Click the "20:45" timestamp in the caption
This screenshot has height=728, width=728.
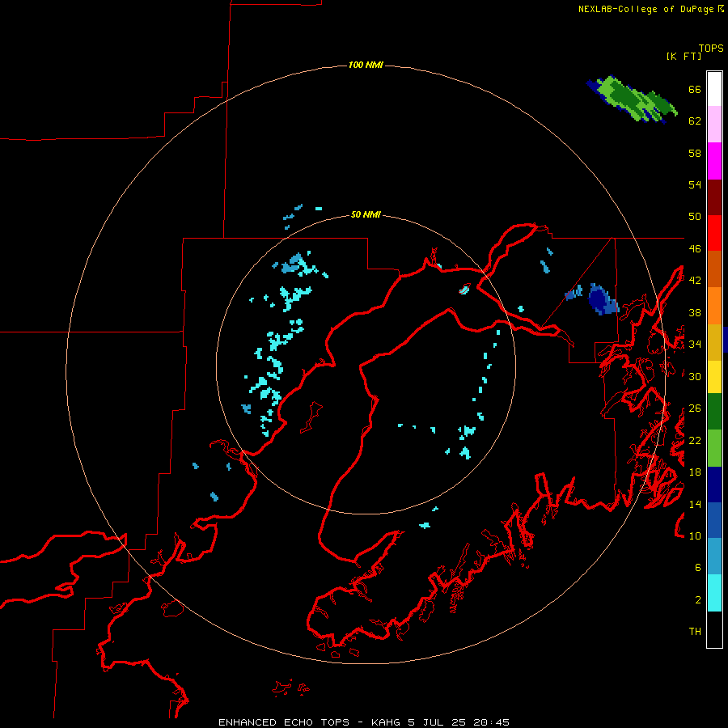491,722
